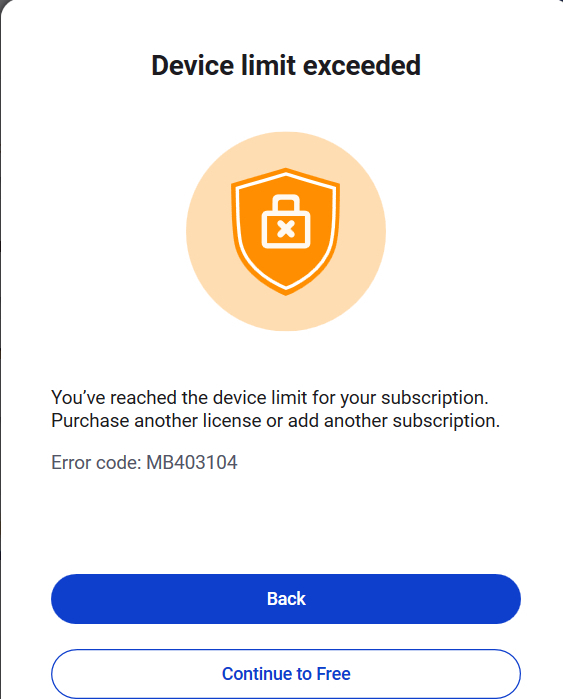The image size is (563, 699).
Task: Click the Device limit exceeded heading
Action: [286, 66]
